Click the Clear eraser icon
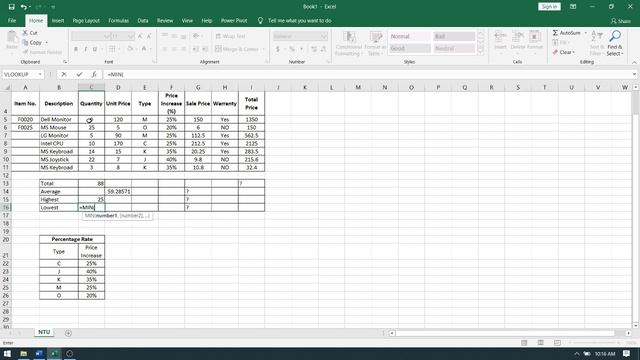The width and height of the screenshot is (640, 360). click(x=555, y=52)
